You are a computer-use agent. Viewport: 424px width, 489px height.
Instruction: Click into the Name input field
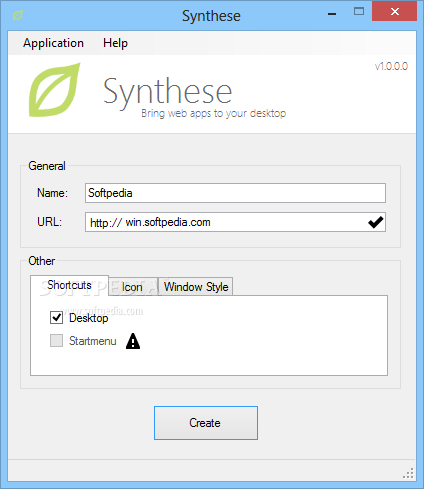tap(235, 193)
